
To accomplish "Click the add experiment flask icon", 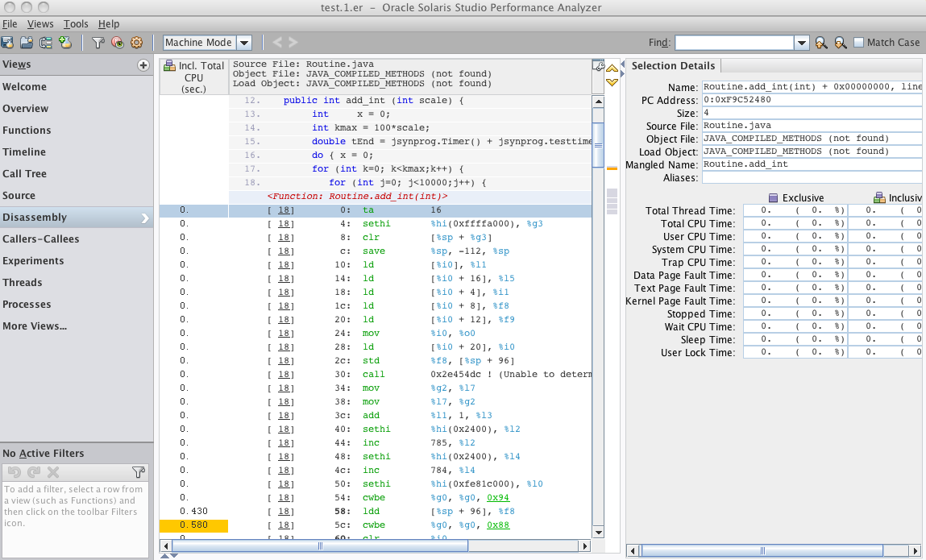I will pos(65,43).
